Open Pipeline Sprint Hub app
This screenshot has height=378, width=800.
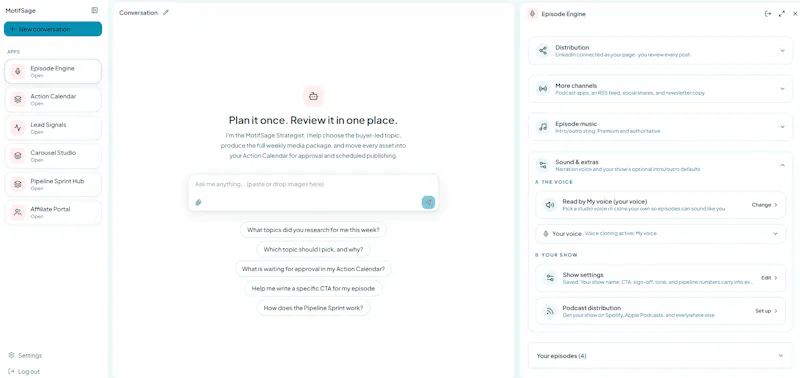(x=53, y=184)
